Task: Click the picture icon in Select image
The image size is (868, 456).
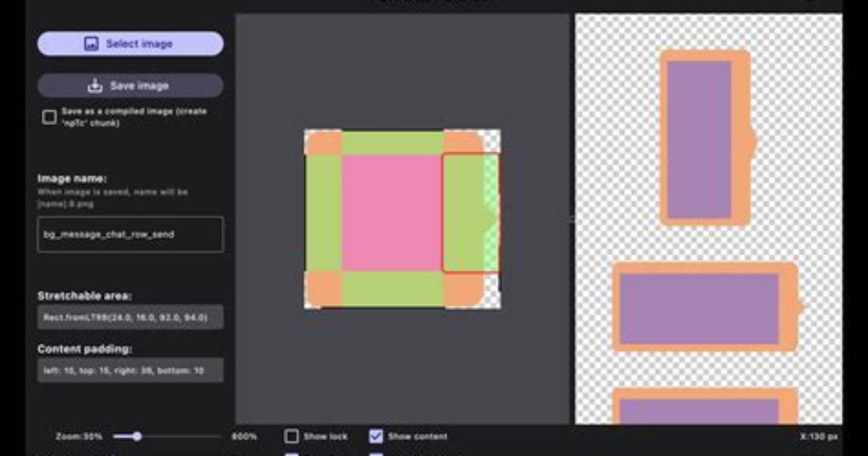Action: coord(91,44)
